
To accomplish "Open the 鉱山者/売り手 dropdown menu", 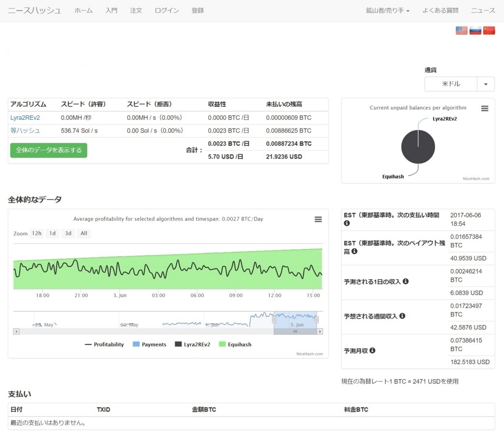I will tap(388, 11).
